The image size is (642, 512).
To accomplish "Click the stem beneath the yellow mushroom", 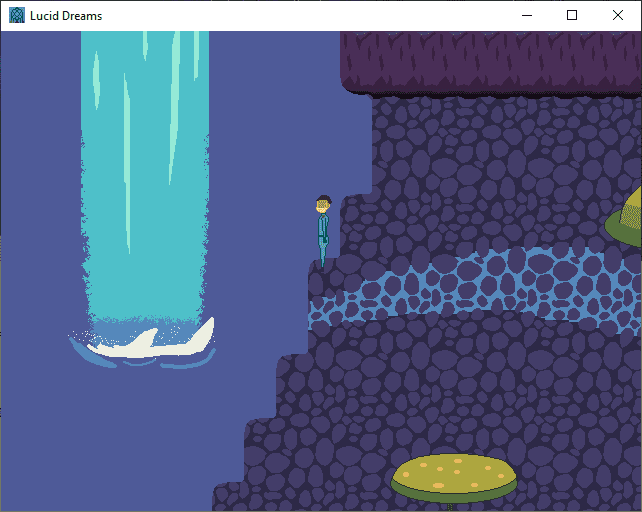I will point(451,505).
